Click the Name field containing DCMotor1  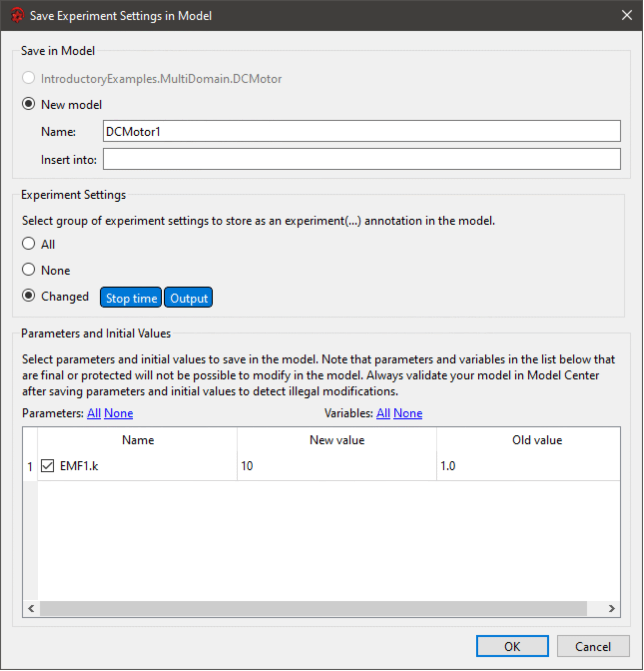click(x=362, y=131)
